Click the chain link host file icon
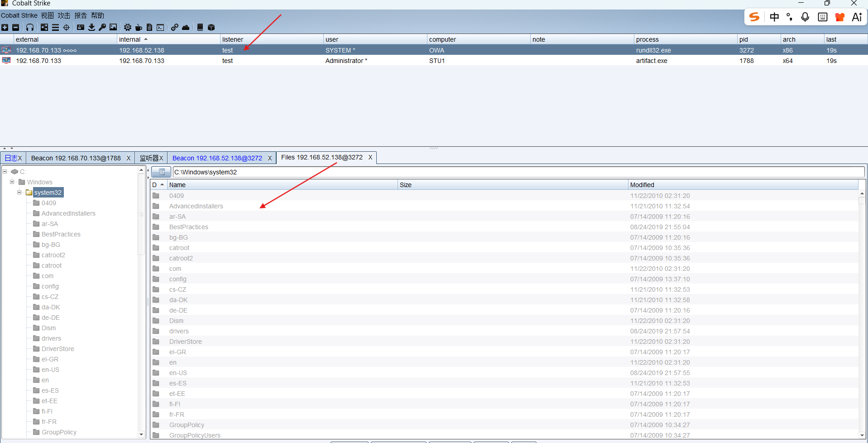 (175, 28)
